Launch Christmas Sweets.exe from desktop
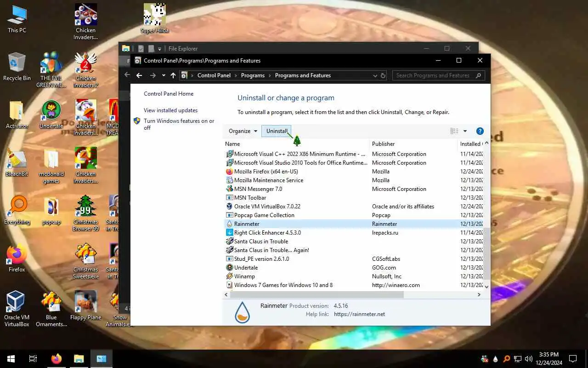This screenshot has height=368, width=588. 86,261
